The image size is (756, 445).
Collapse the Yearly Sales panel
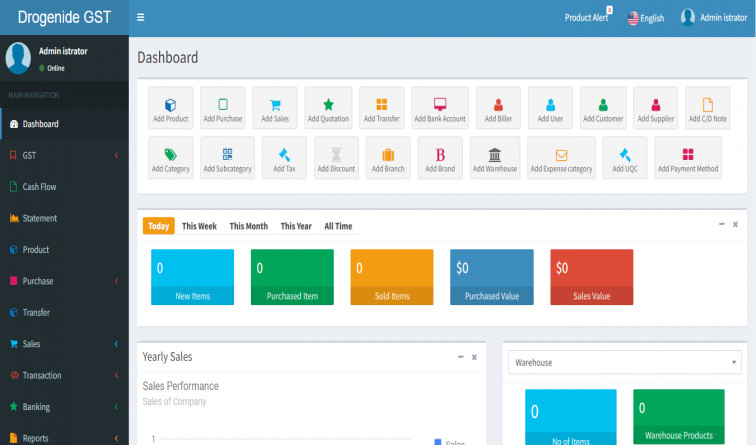pyautogui.click(x=460, y=357)
